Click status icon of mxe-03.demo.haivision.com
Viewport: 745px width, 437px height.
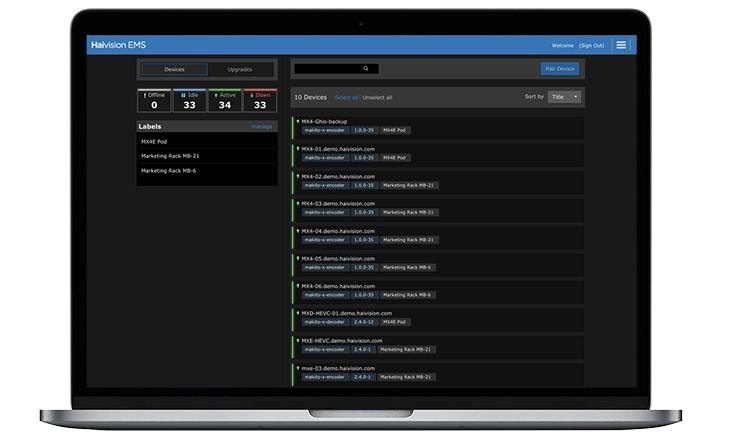click(x=298, y=369)
